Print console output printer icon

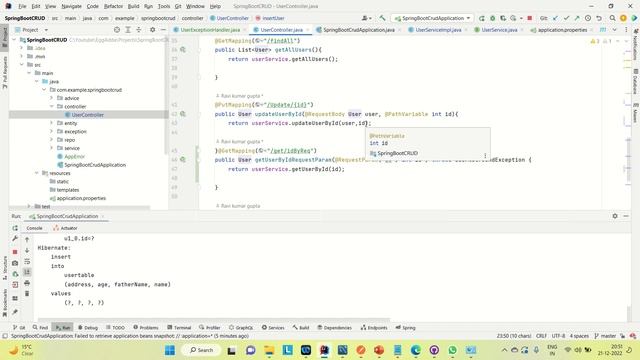pyautogui.click(x=27, y=283)
